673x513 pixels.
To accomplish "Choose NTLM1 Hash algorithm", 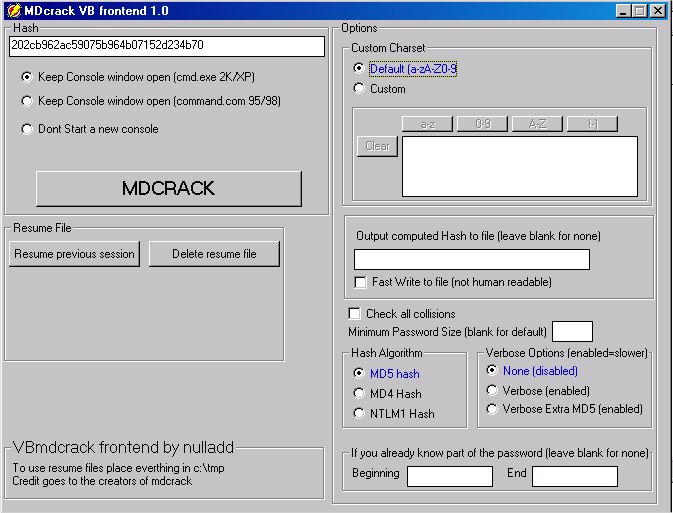I will 359,414.
